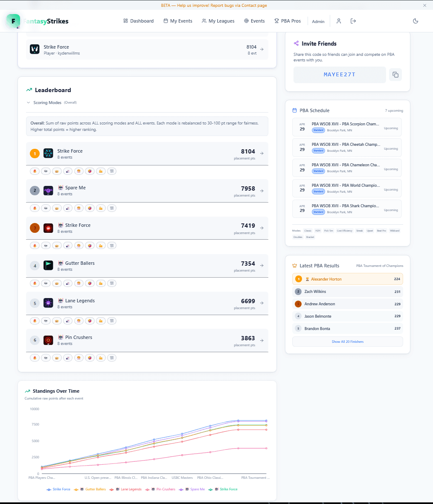
Task: Open Pin Crushers details arrow
Action: click(x=262, y=340)
